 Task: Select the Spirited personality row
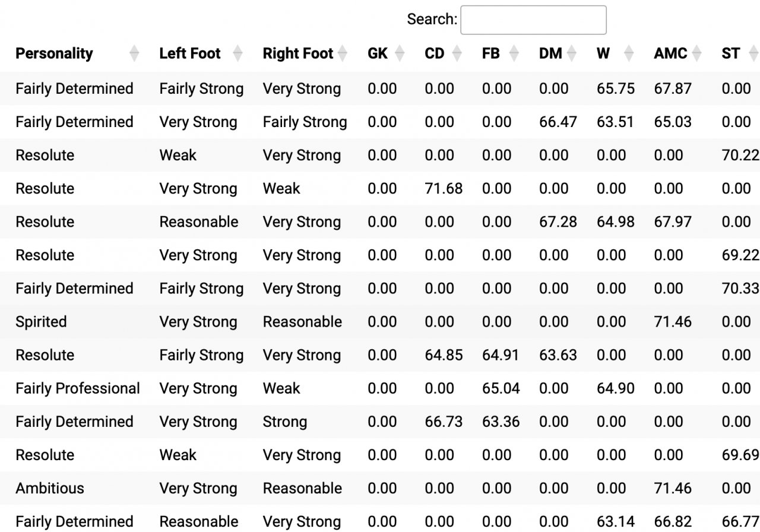pos(380,322)
